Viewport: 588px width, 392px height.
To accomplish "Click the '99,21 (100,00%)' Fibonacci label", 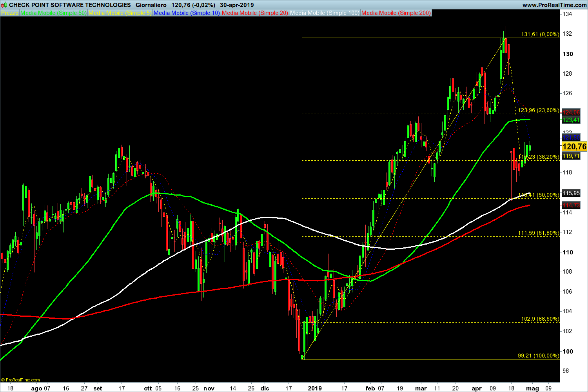I will (x=539, y=356).
